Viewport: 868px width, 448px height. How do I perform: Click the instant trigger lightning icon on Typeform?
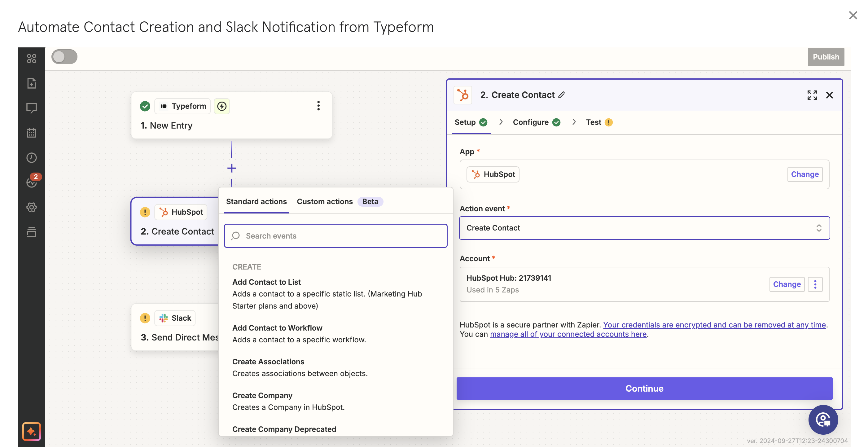click(222, 106)
